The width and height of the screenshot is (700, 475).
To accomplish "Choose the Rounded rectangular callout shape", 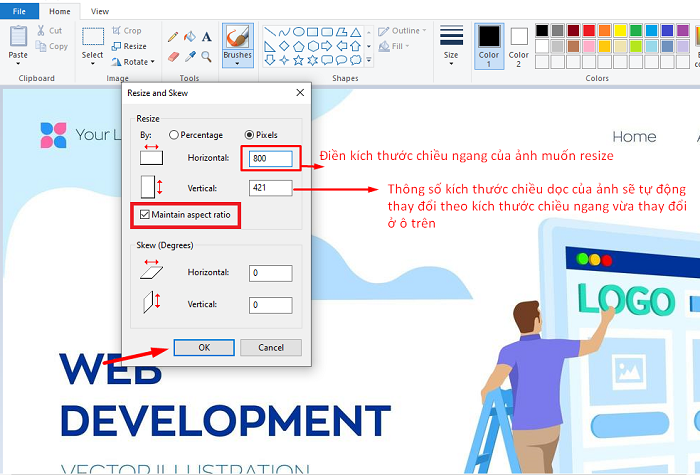I will click(x=327, y=60).
